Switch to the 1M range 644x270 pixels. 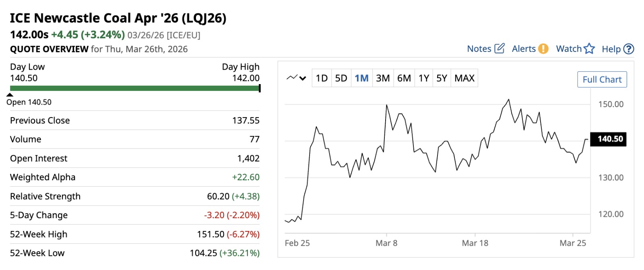[361, 78]
